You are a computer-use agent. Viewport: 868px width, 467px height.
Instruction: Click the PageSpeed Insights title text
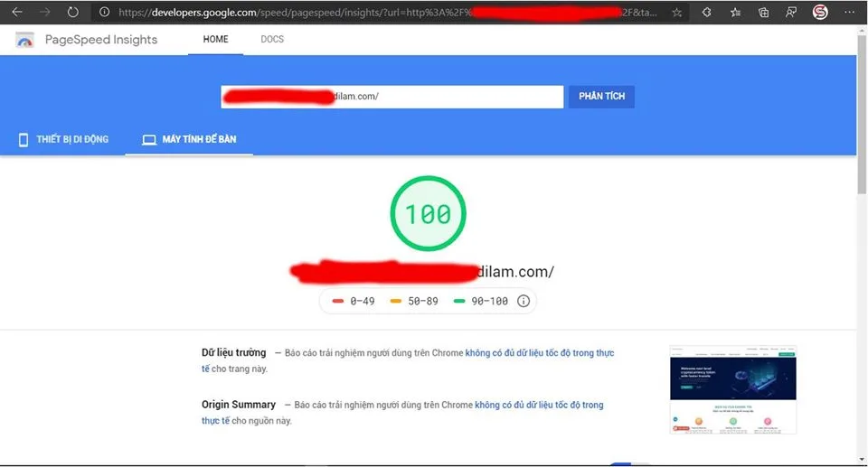pyautogui.click(x=101, y=39)
